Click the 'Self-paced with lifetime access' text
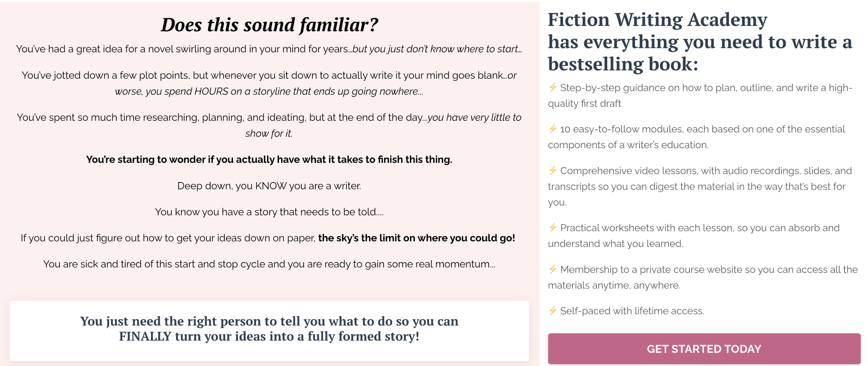Screen dimensions: 868x366 point(632,311)
